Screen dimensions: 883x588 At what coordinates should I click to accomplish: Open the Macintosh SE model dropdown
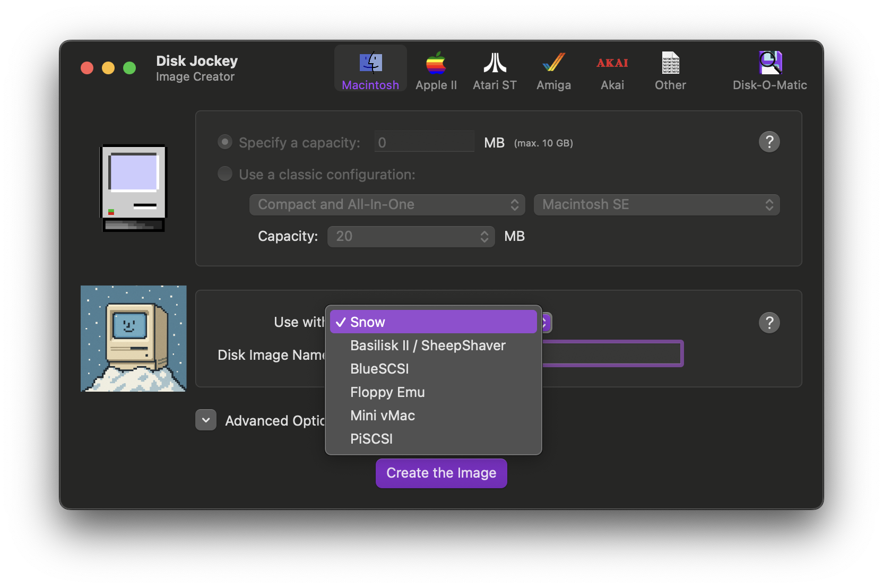point(656,205)
